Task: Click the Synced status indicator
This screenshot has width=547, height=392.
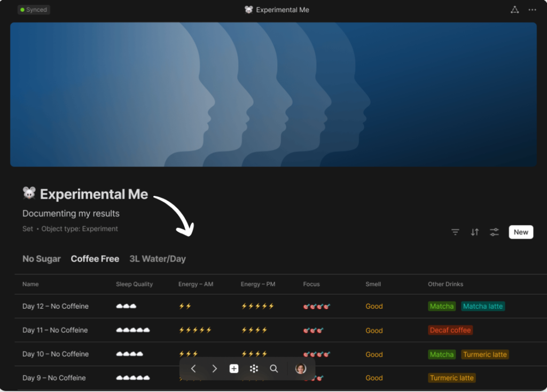Action: click(x=34, y=10)
